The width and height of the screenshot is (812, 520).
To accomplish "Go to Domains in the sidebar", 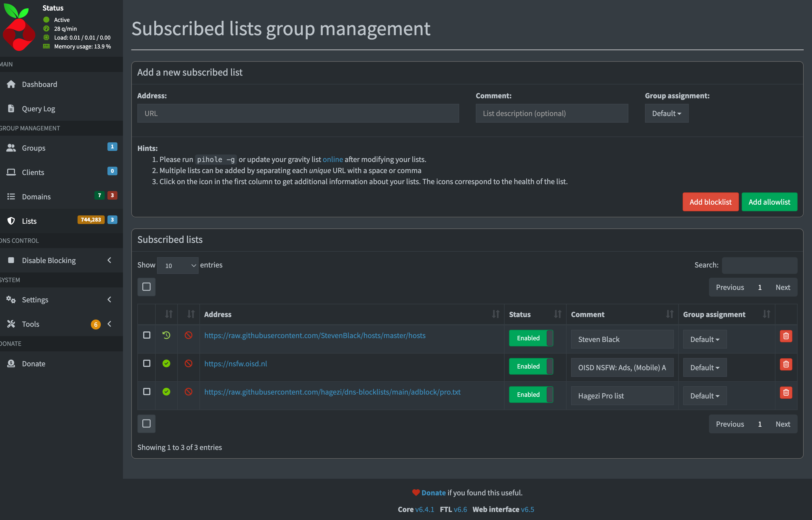I will [36, 197].
